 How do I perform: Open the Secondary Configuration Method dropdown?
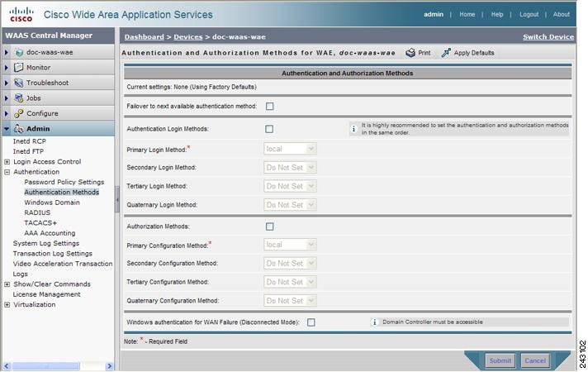click(290, 263)
